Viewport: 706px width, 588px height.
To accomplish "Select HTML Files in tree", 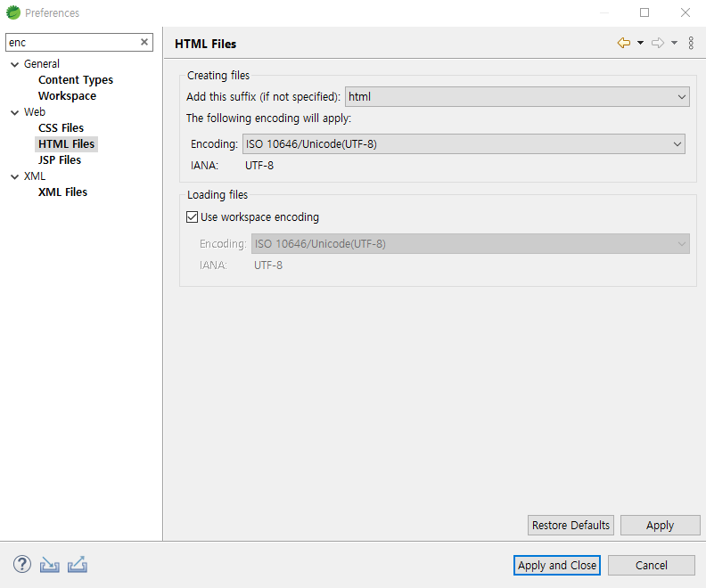I will pyautogui.click(x=66, y=144).
